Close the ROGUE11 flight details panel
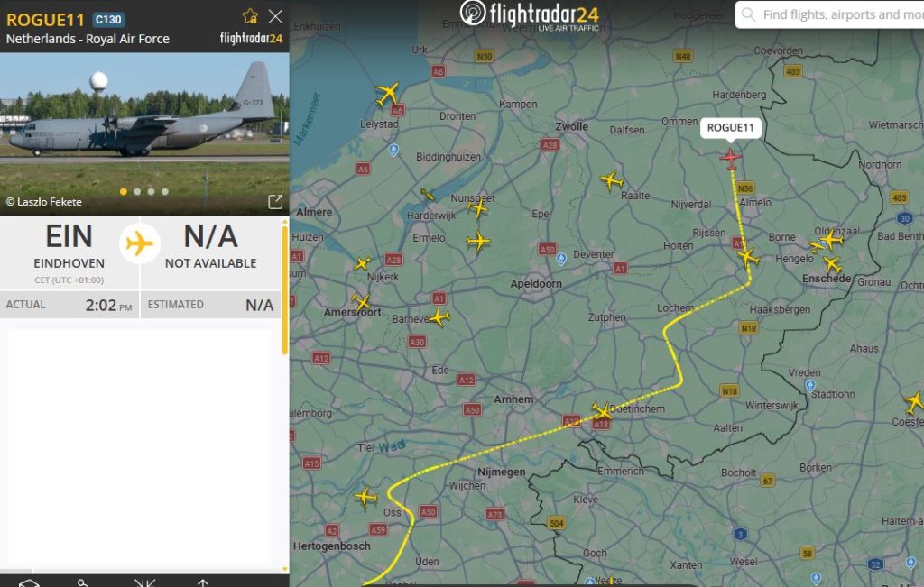Image resolution: width=924 pixels, height=587 pixels. (275, 16)
